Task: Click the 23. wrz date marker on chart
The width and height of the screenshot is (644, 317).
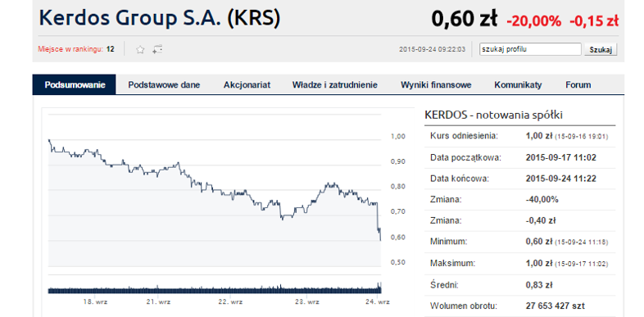Action: coord(306,301)
